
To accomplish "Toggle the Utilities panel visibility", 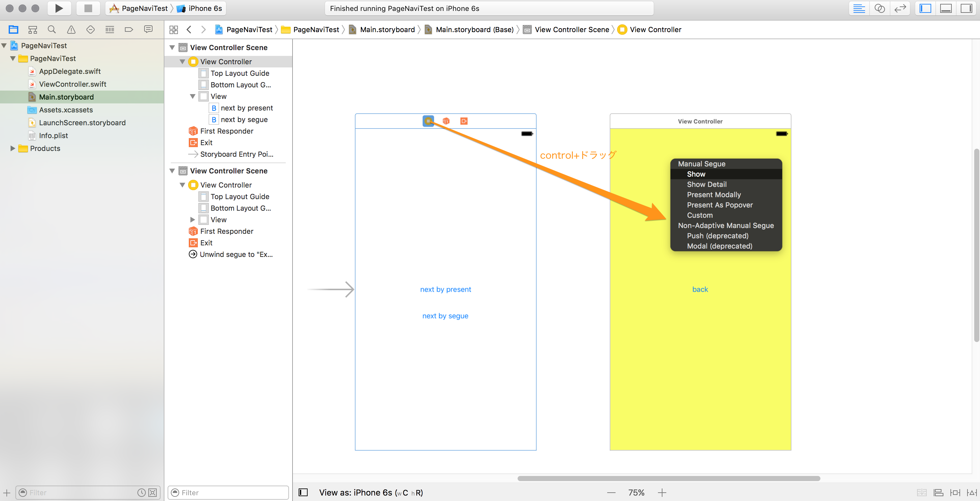I will coord(966,8).
